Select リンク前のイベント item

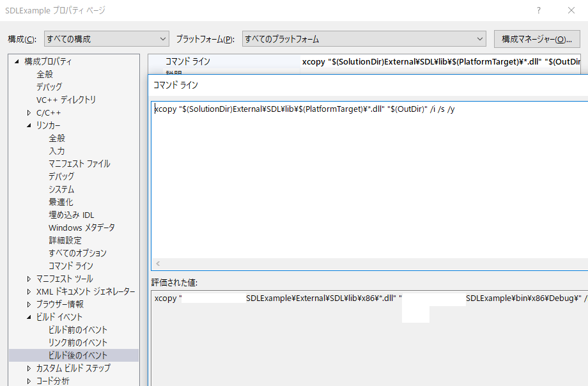tap(78, 343)
